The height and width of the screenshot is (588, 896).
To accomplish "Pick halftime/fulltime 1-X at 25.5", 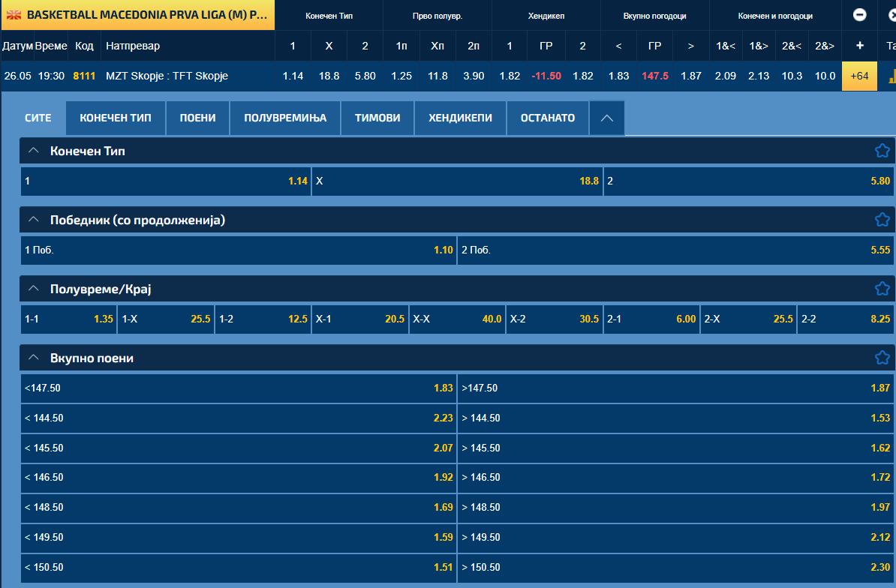I will pos(166,319).
